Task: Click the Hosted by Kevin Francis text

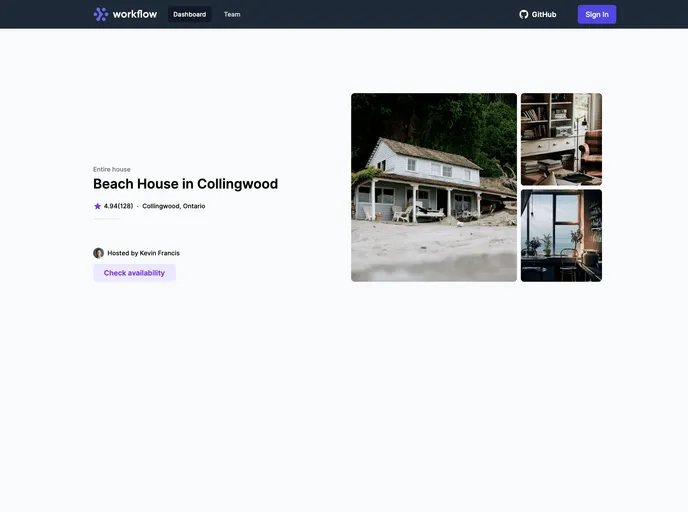Action: (143, 253)
